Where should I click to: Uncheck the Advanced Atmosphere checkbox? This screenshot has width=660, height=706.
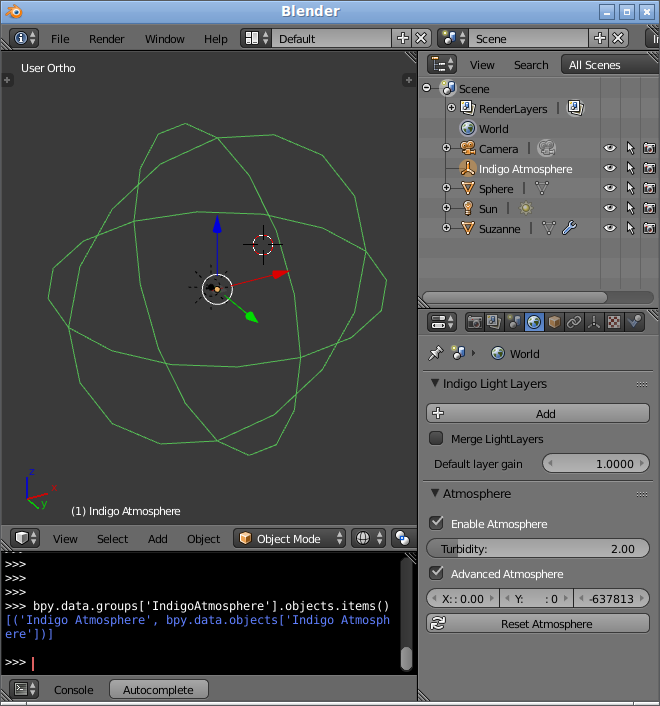tap(436, 574)
